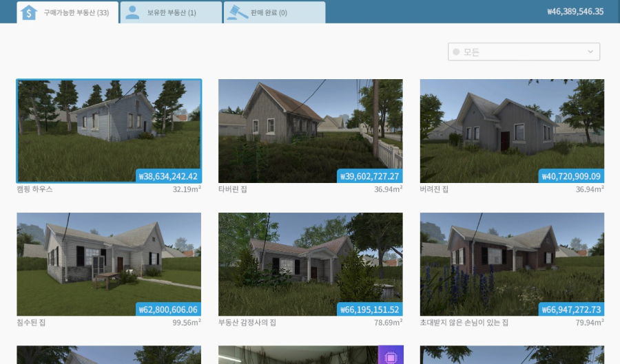
Task: Click the dollar house icon
Action: 29,12
